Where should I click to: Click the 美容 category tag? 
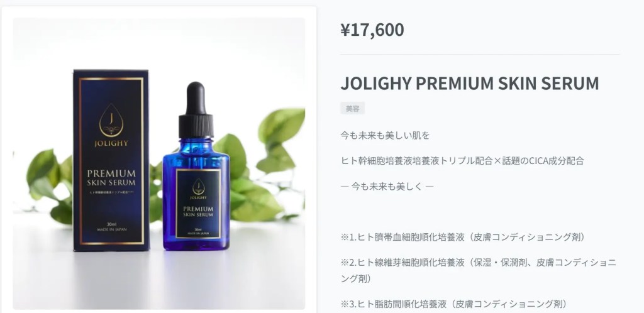352,108
